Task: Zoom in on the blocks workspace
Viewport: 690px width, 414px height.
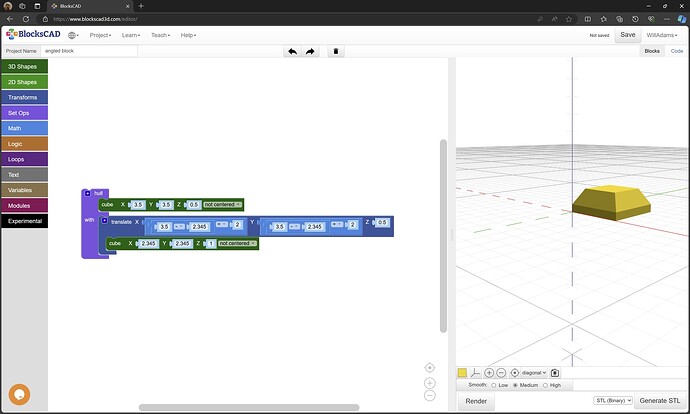Action: pos(429,383)
